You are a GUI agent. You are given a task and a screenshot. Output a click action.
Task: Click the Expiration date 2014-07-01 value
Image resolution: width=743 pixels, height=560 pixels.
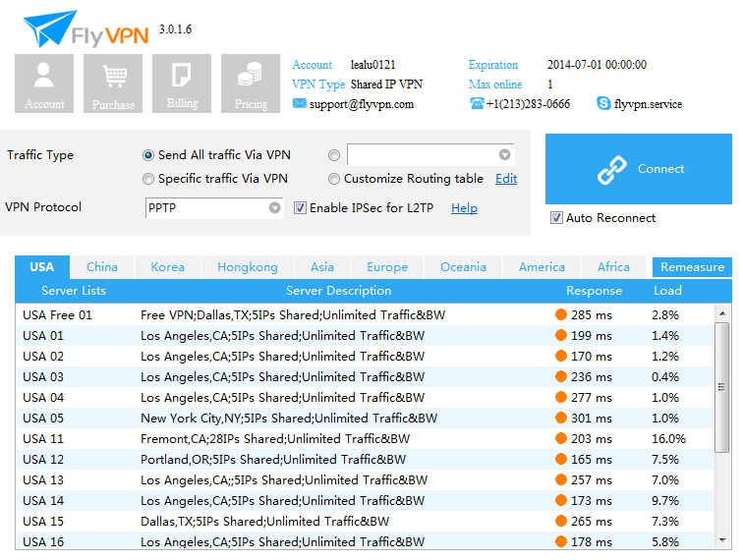point(598,65)
